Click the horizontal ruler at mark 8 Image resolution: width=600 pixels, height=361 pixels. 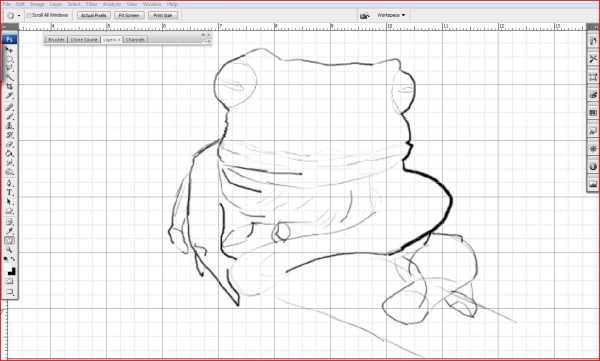point(276,27)
